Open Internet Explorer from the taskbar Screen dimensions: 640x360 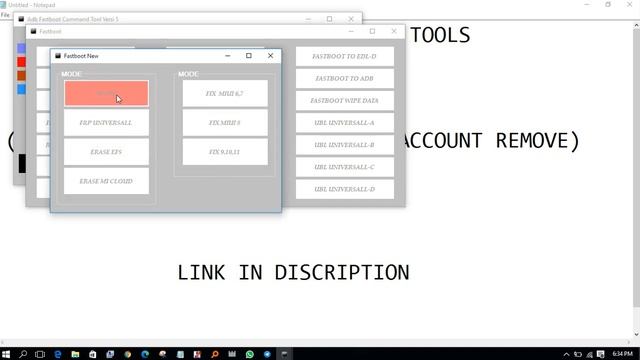coord(58,354)
